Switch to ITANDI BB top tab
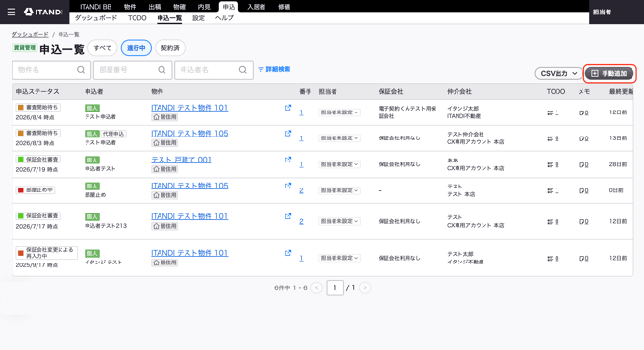 tap(96, 6)
